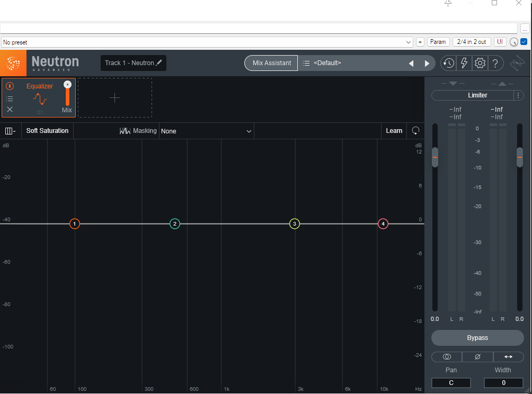Go to the next preset arrow
The image size is (532, 394).
pyautogui.click(x=427, y=64)
